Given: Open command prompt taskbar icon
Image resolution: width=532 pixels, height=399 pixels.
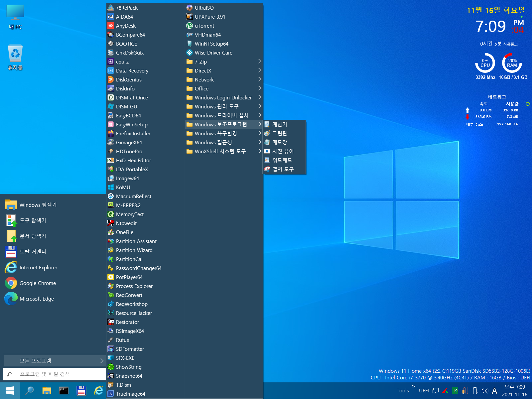Looking at the screenshot, I should pyautogui.click(x=64, y=391).
